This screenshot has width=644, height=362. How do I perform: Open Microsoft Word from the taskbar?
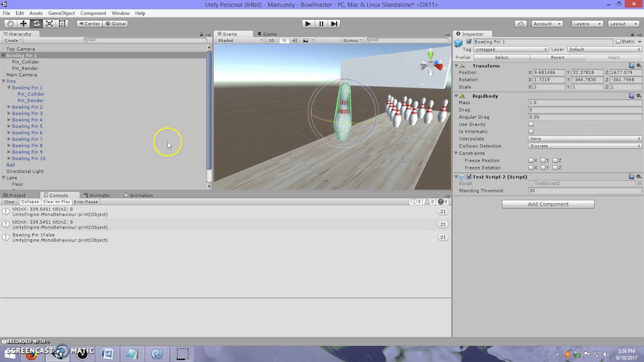point(107,354)
